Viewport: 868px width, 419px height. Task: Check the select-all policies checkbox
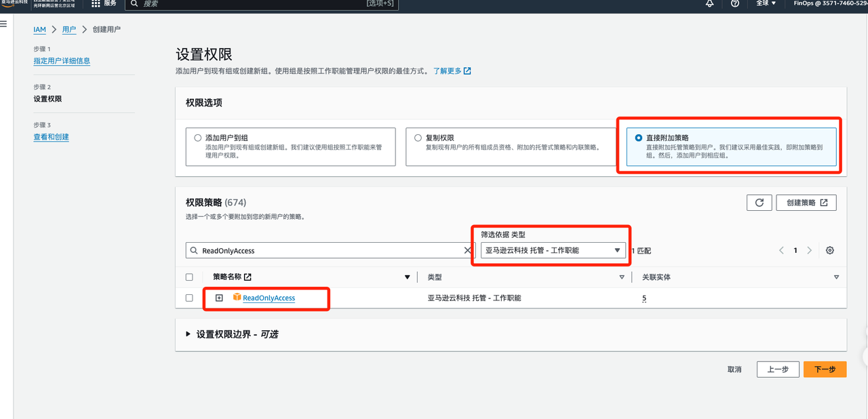coord(189,277)
